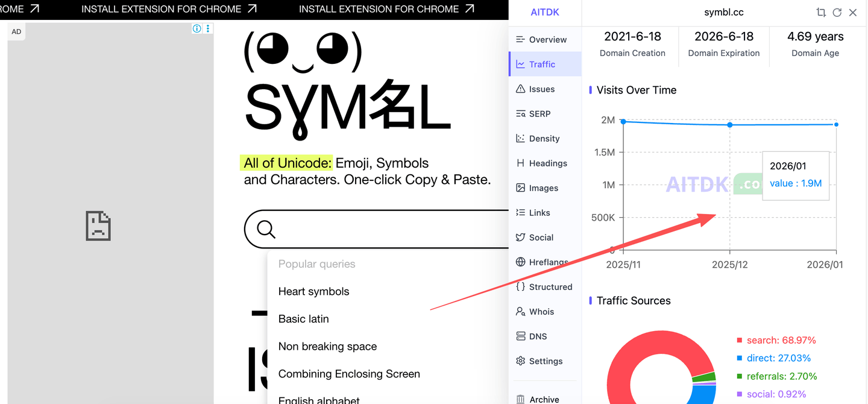
Task: Click the crop icon beside symbl.cc title
Action: 820,13
